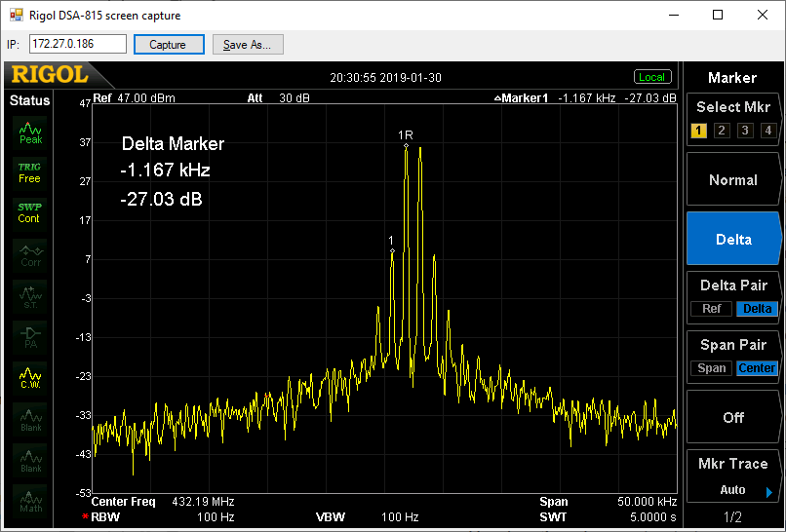Click the Marker menu title
786x532 pixels.
(x=731, y=78)
